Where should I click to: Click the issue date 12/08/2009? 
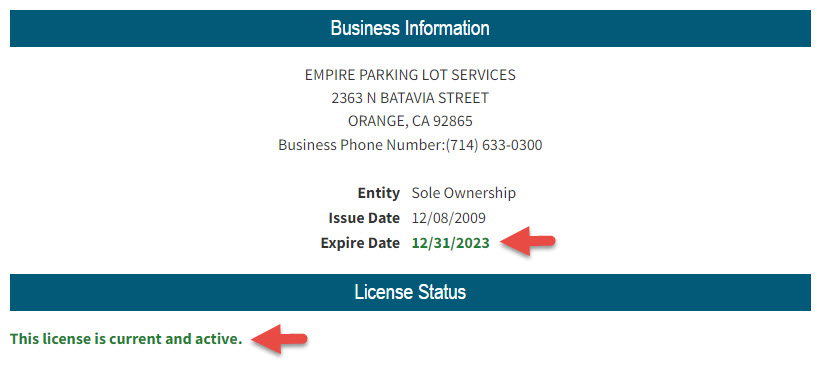(449, 218)
